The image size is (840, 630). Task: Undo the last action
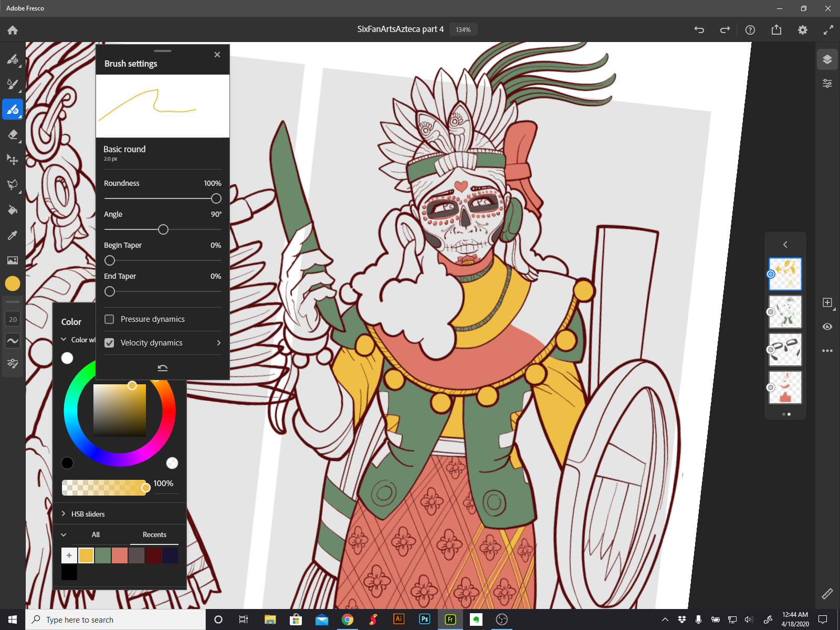[699, 30]
